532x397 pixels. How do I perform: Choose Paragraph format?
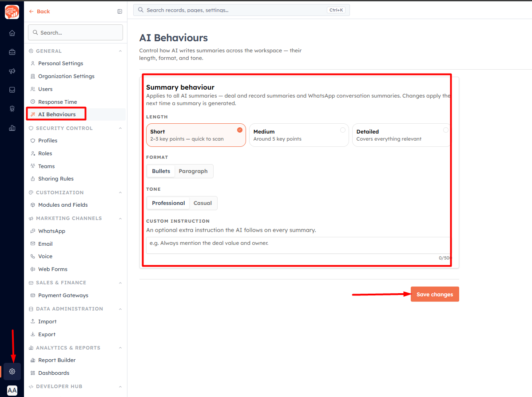pyautogui.click(x=193, y=171)
